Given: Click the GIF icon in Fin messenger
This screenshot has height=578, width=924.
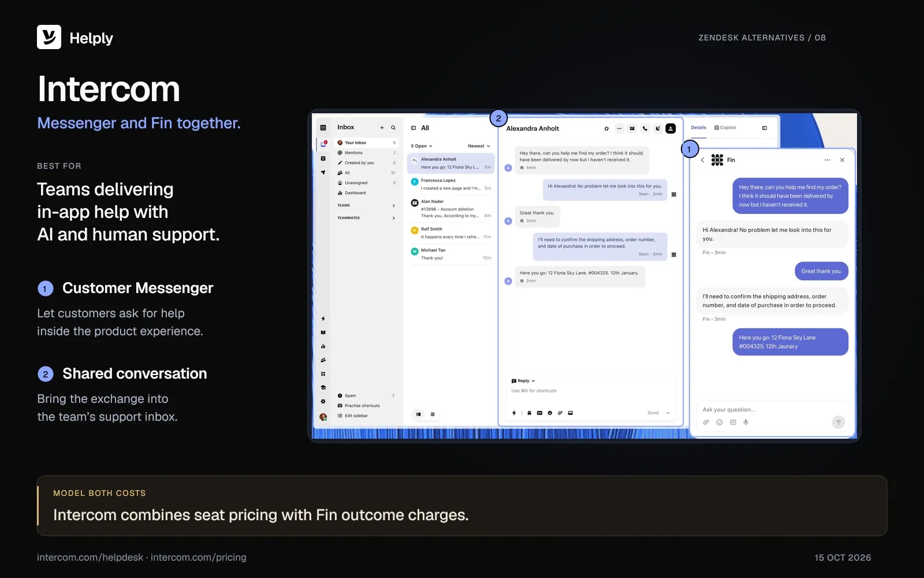Looking at the screenshot, I should [733, 423].
